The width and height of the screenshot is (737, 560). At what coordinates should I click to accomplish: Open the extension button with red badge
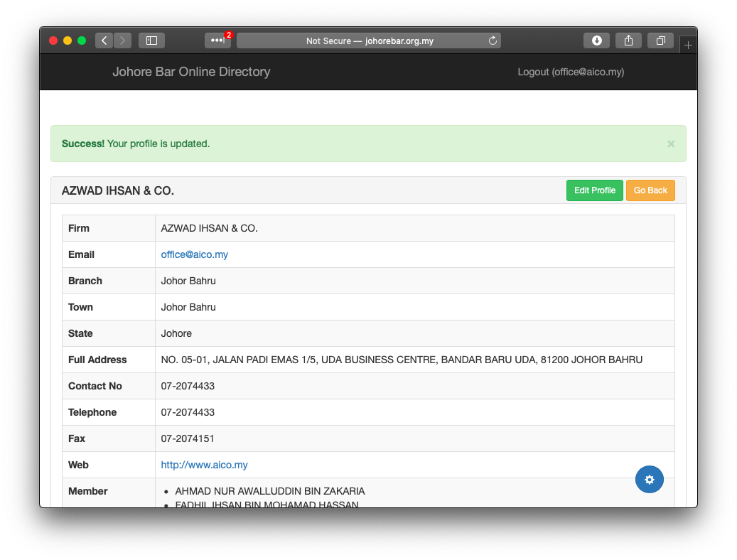pos(217,41)
